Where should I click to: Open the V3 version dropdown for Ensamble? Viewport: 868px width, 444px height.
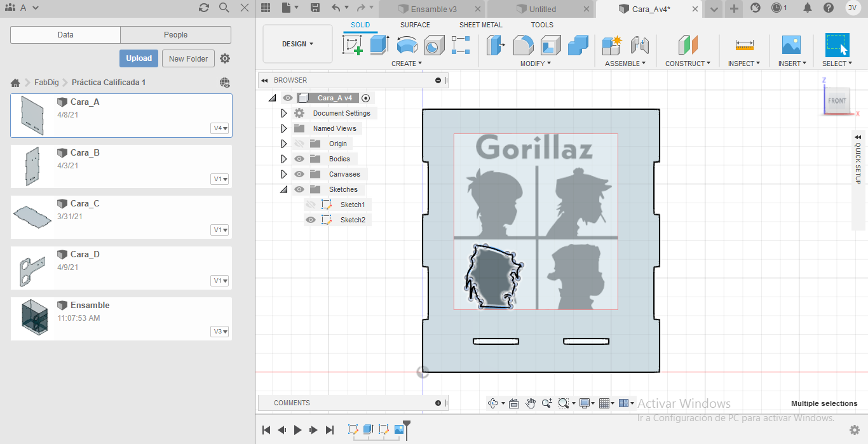pyautogui.click(x=220, y=332)
